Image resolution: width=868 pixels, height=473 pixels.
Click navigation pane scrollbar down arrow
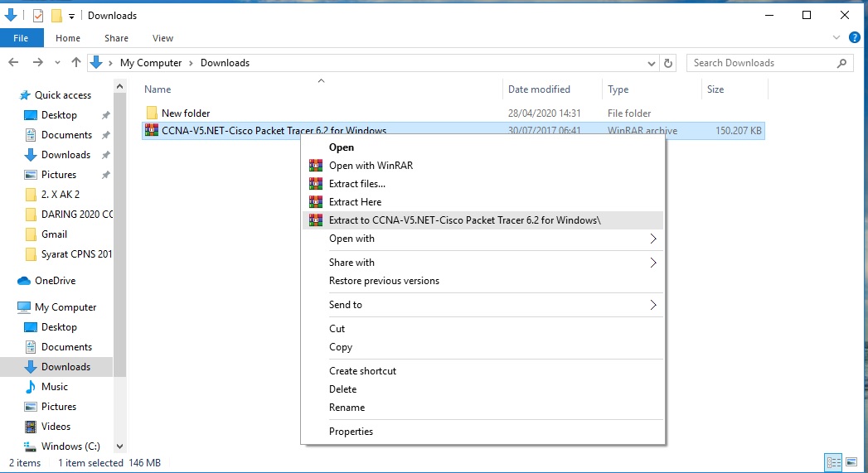pos(119,446)
